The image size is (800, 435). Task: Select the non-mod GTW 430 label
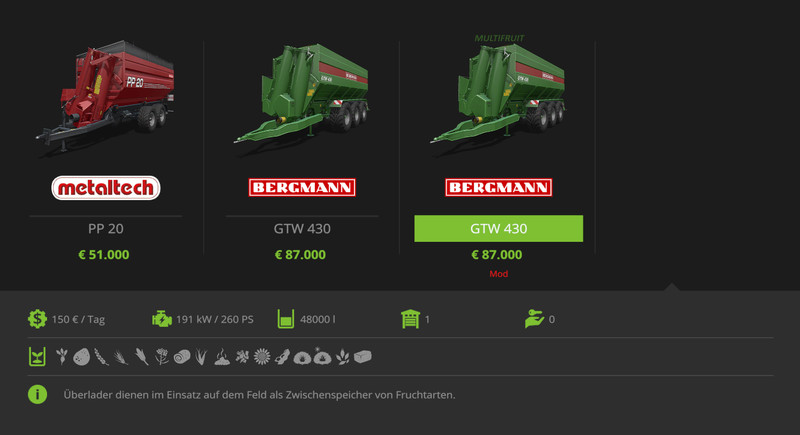(x=302, y=228)
